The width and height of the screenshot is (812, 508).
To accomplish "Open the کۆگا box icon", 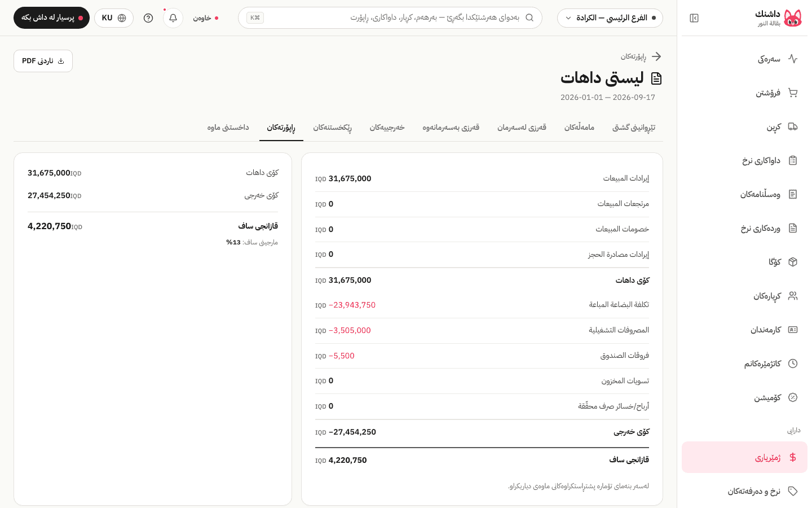I will pyautogui.click(x=793, y=262).
